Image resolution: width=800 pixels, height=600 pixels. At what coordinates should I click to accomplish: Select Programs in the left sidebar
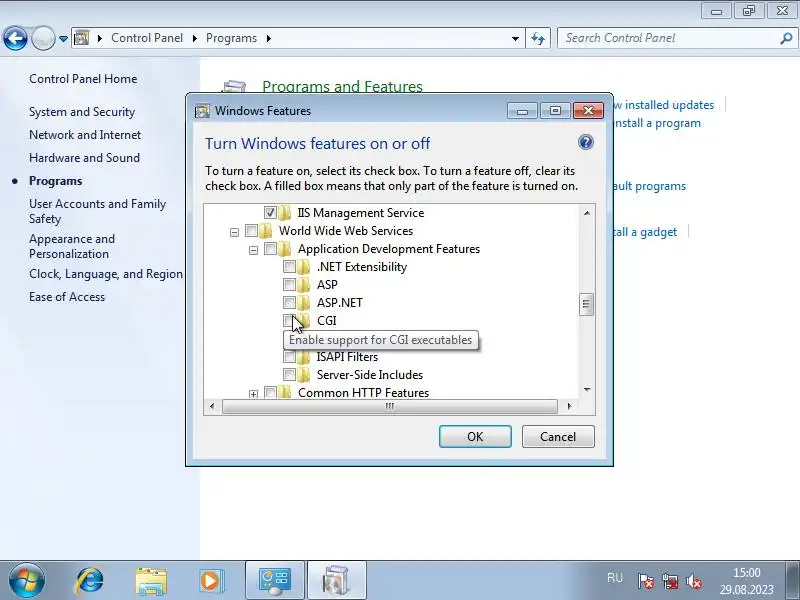click(x=56, y=181)
